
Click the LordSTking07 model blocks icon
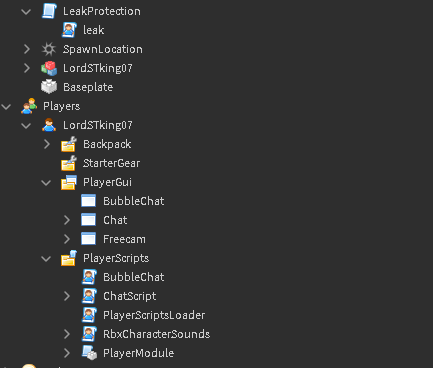49,68
